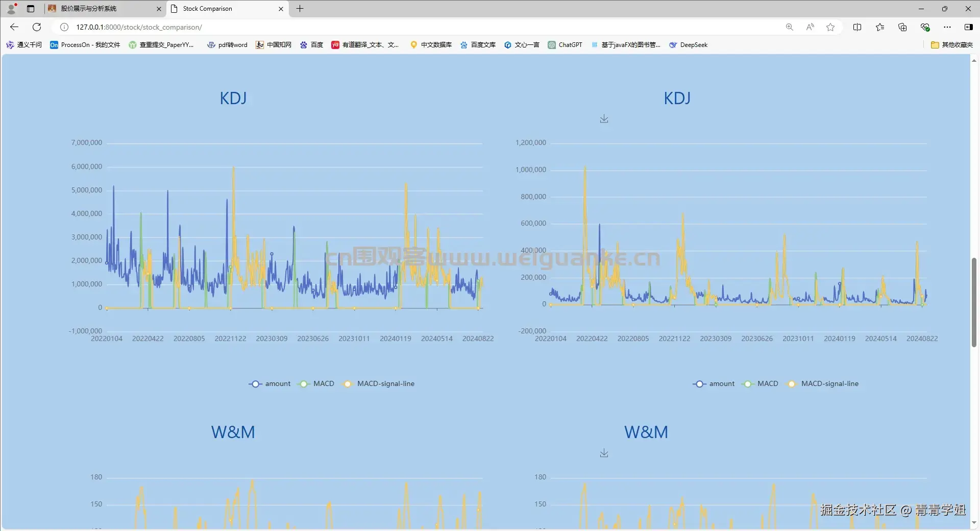980x531 pixels.
Task: Close the Stock Comparison tab
Action: point(281,9)
